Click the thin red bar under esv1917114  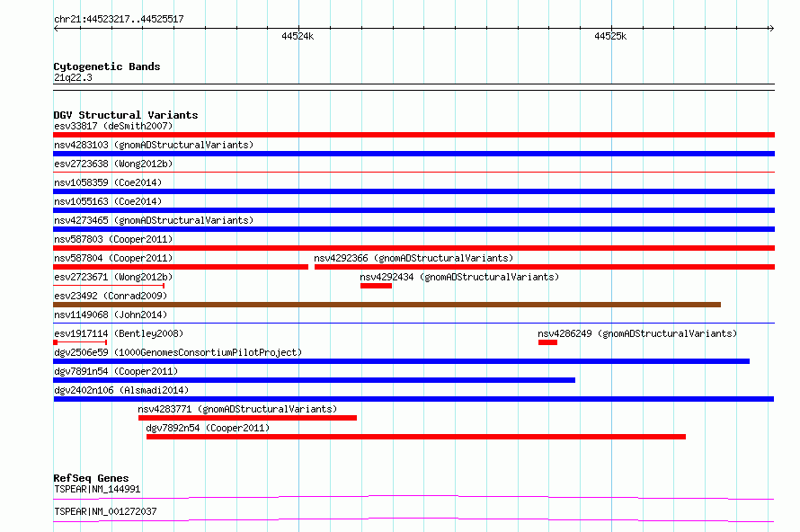(x=80, y=342)
